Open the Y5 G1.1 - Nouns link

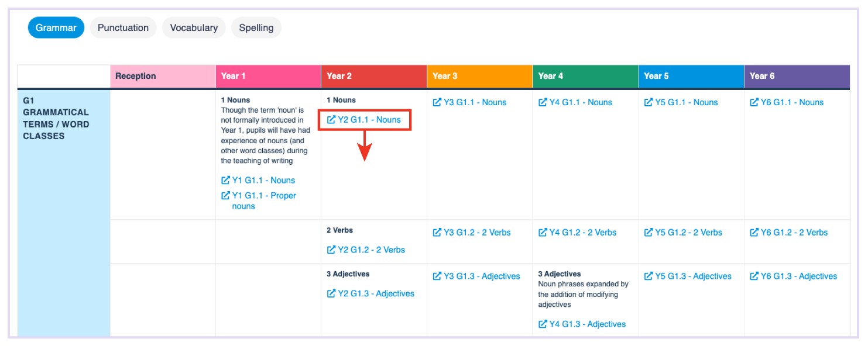point(686,102)
